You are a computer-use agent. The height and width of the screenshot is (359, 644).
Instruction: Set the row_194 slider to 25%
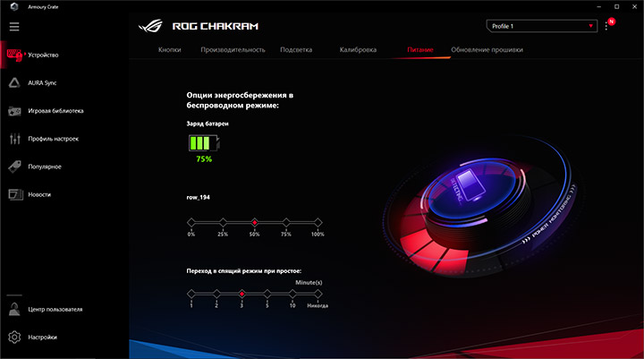click(x=223, y=223)
